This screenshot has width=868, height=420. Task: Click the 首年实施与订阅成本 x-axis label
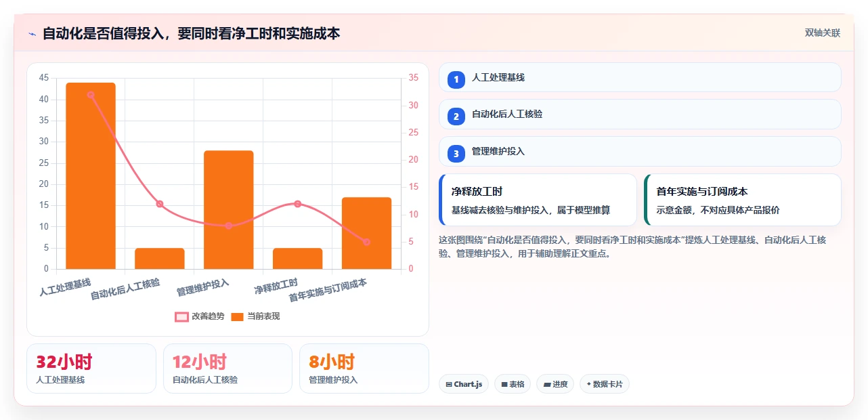pyautogui.click(x=328, y=291)
